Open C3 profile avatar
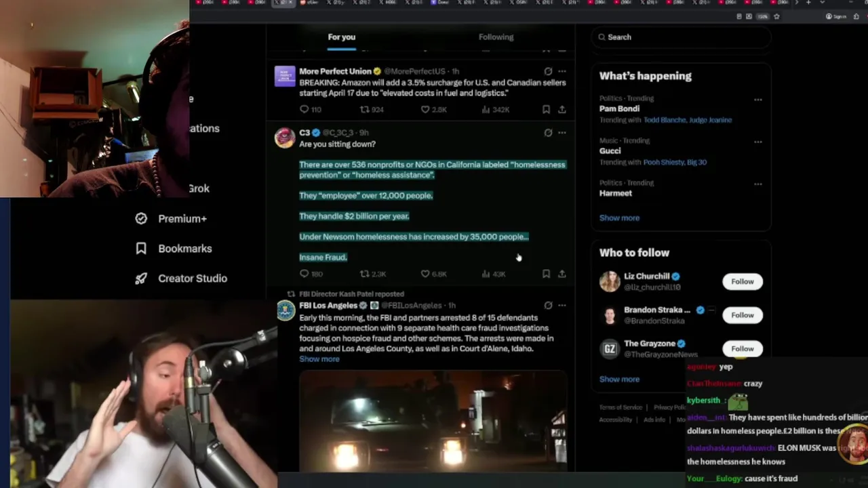The image size is (868, 488). (285, 138)
